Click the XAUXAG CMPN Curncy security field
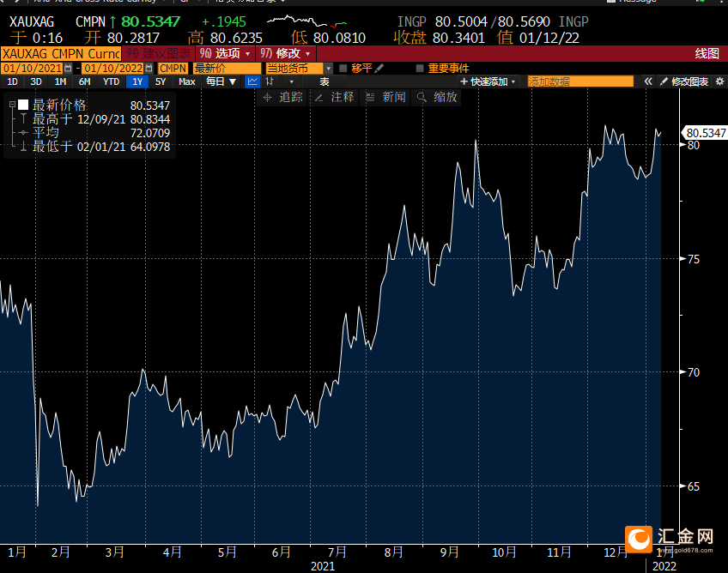This screenshot has width=728, height=573. coord(61,53)
